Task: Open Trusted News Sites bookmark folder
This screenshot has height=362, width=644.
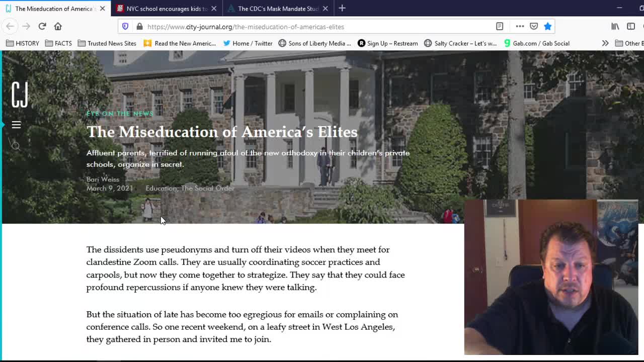Action: point(107,43)
